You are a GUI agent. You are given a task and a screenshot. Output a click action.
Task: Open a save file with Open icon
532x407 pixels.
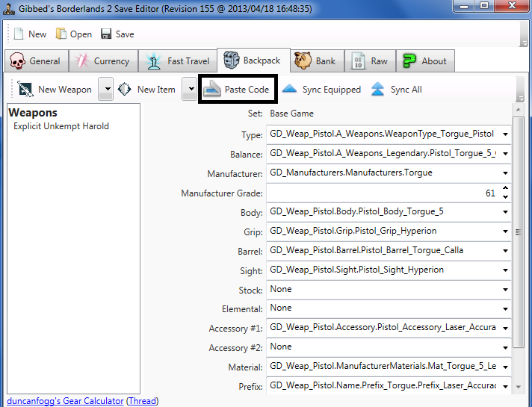tap(61, 34)
